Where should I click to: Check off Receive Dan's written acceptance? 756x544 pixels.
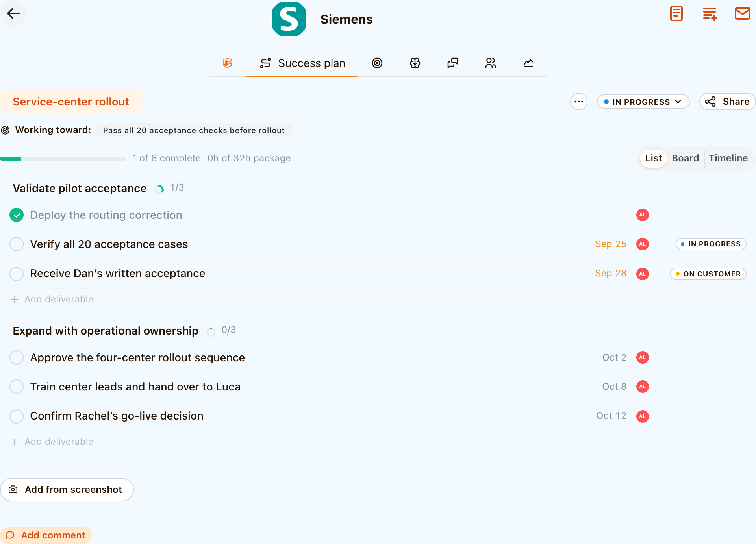pyautogui.click(x=17, y=274)
